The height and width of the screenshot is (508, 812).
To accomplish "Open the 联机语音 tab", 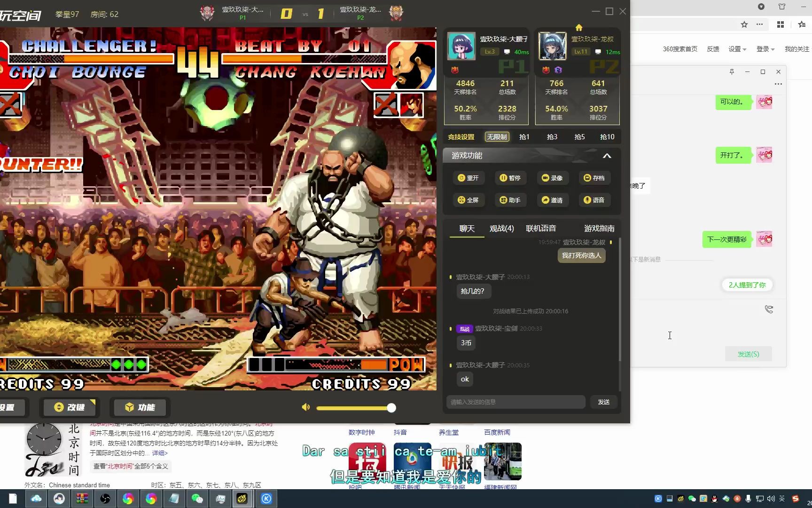I will (x=541, y=229).
